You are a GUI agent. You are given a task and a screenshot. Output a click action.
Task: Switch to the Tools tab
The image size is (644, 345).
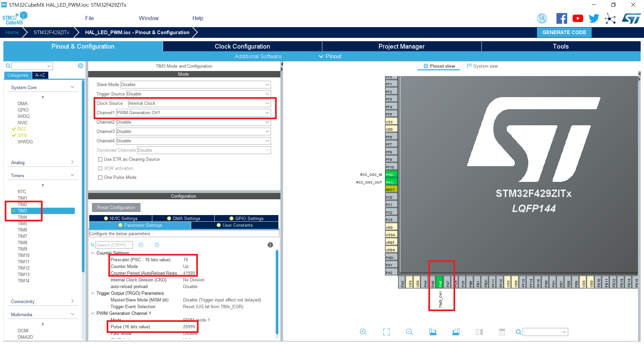[x=561, y=46]
